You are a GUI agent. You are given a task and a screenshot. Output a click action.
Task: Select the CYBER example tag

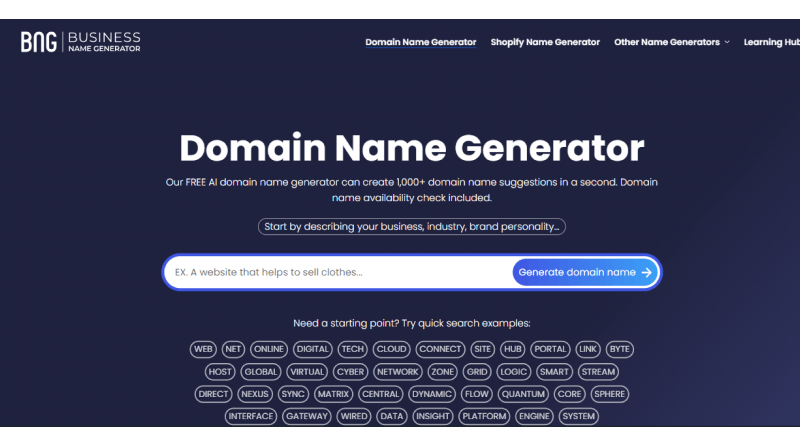[350, 371]
